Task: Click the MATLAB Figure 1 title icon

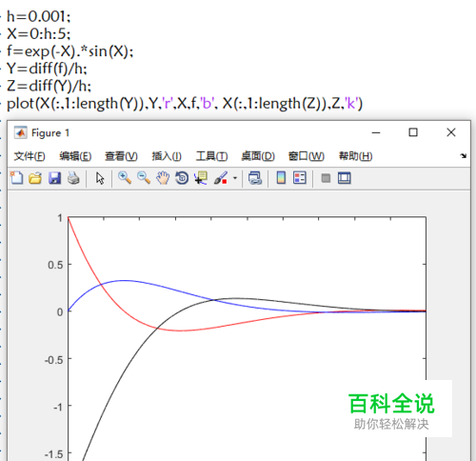Action: (x=21, y=132)
